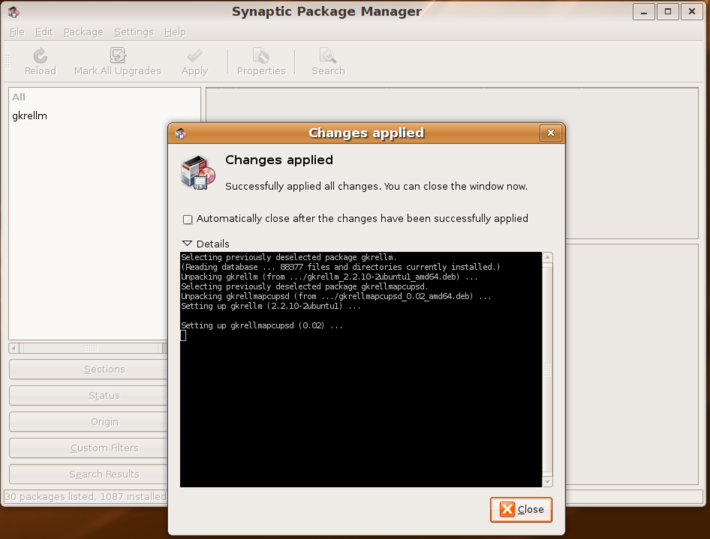Click the 'Successfully applied all changes' message
The height and width of the screenshot is (539, 710).
pyautogui.click(x=376, y=186)
